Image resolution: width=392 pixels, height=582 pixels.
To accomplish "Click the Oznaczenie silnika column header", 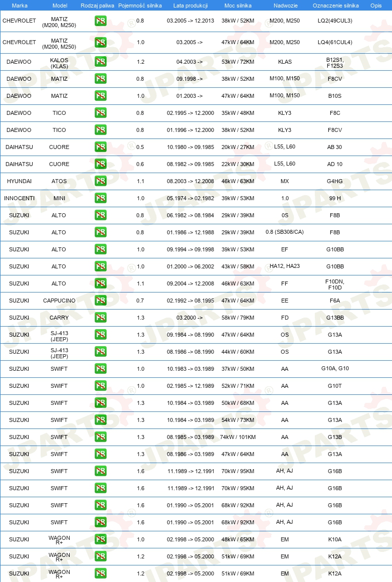I will [x=336, y=6].
